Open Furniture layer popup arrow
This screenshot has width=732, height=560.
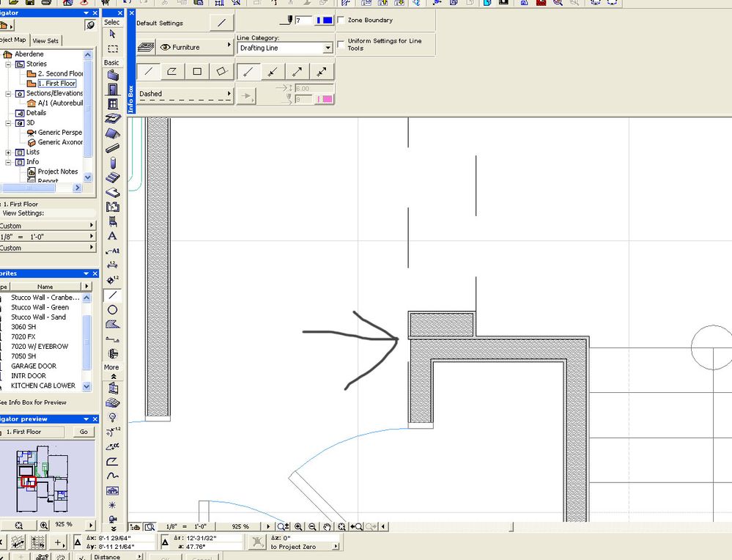coord(229,45)
